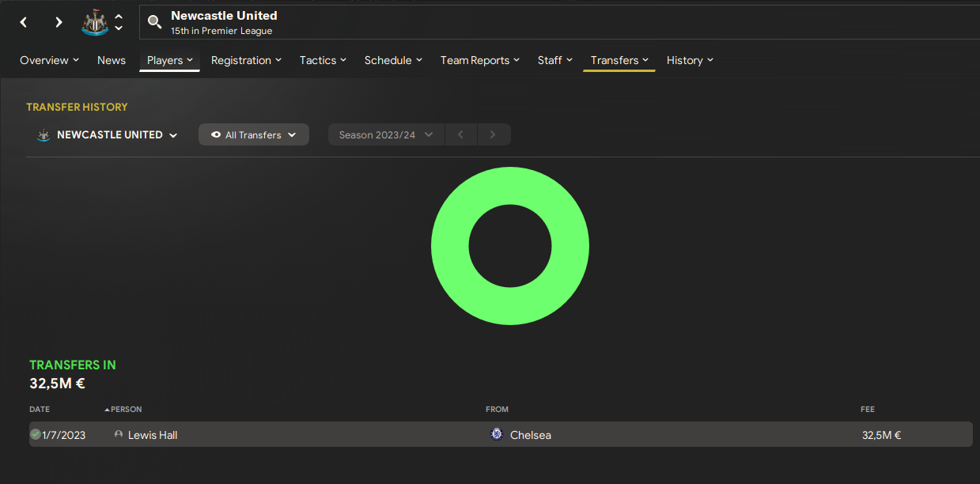Open the Players menu

point(169,60)
